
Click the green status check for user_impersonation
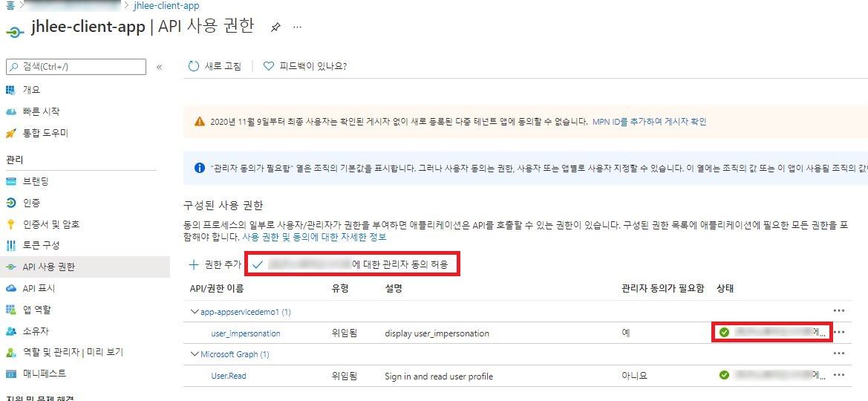(x=724, y=333)
